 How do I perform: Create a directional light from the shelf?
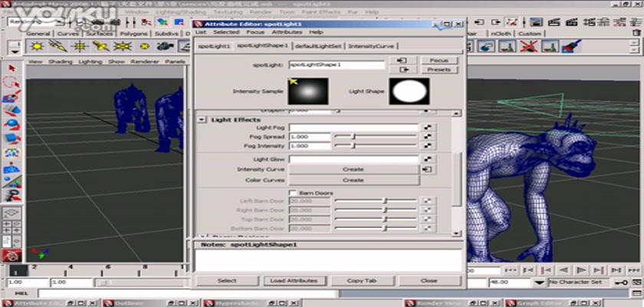click(x=58, y=46)
